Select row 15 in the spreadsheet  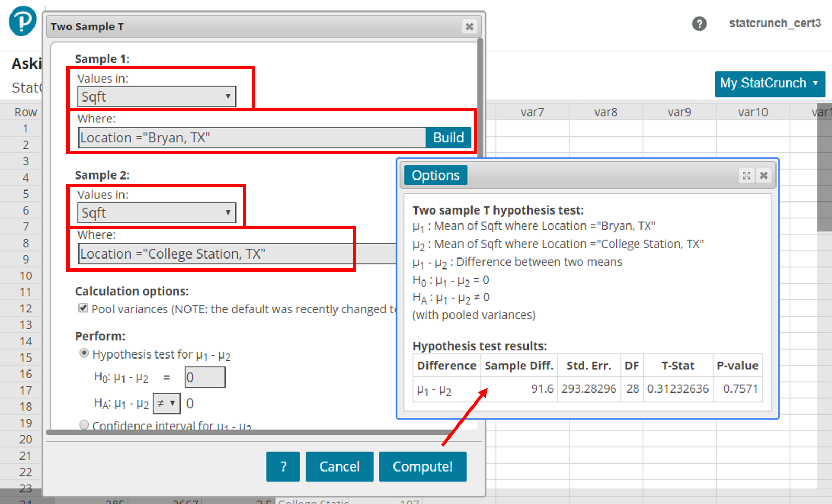point(25,357)
